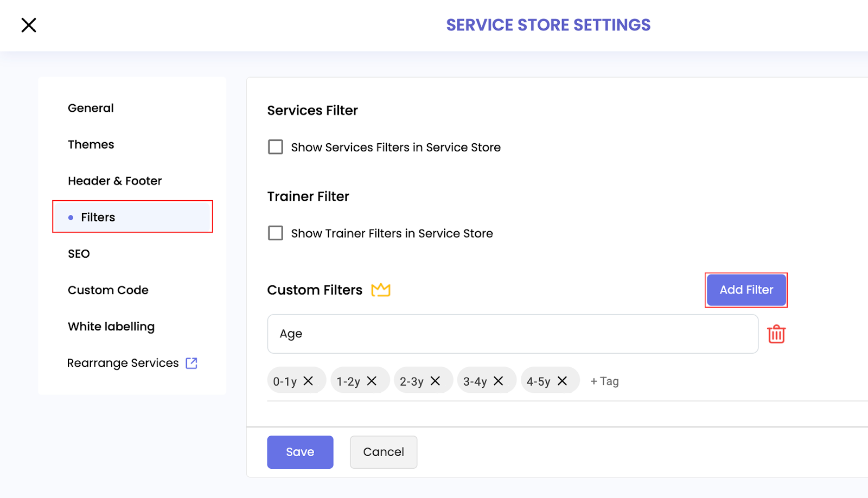
Task: Click the 4-5y tag label
Action: click(x=539, y=381)
